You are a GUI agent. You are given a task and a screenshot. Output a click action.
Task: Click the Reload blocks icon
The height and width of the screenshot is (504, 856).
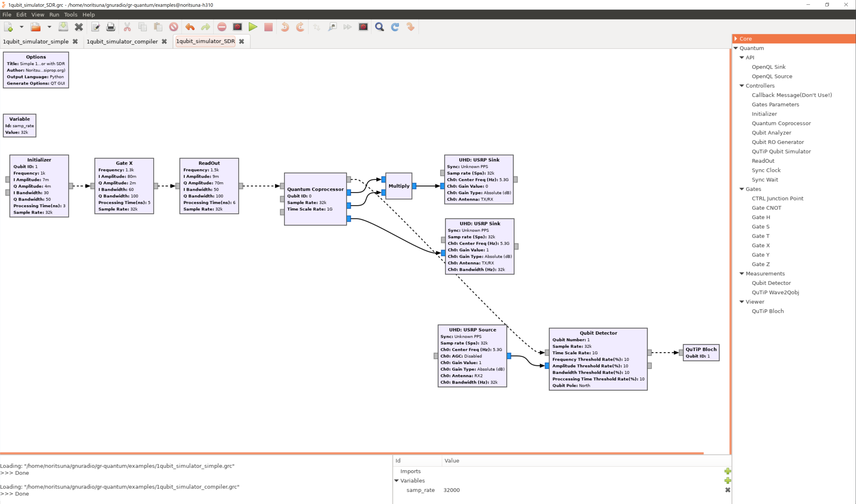[395, 27]
